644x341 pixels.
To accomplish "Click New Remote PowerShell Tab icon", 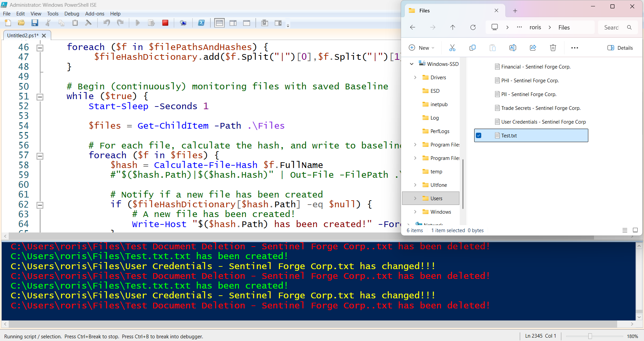I will [183, 23].
